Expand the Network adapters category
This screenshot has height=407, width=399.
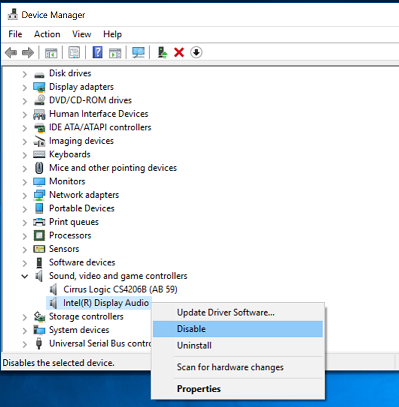25,195
